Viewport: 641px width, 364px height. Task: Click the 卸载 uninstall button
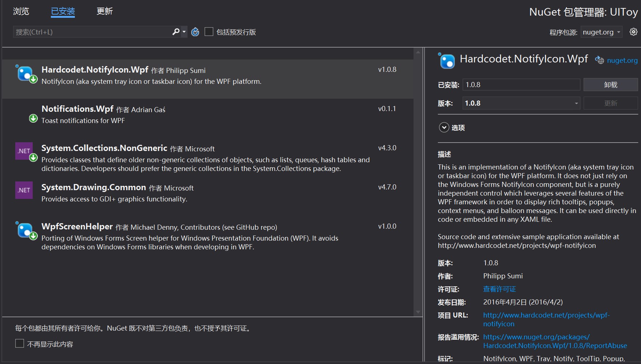coord(610,85)
